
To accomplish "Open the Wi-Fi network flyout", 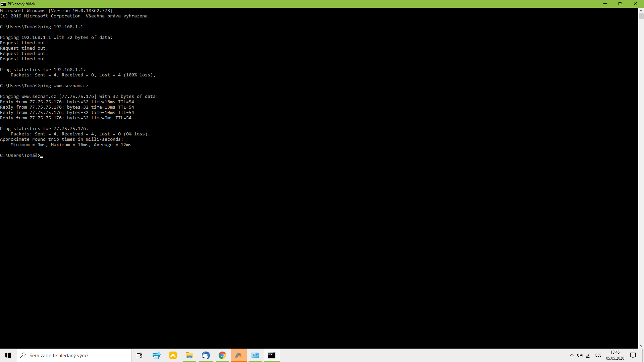I will pyautogui.click(x=588, y=355).
